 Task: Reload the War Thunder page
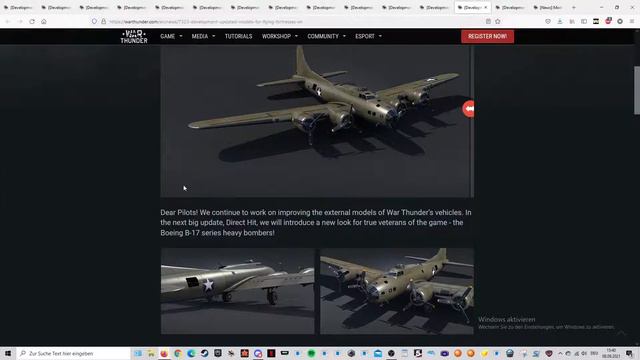coord(32,21)
